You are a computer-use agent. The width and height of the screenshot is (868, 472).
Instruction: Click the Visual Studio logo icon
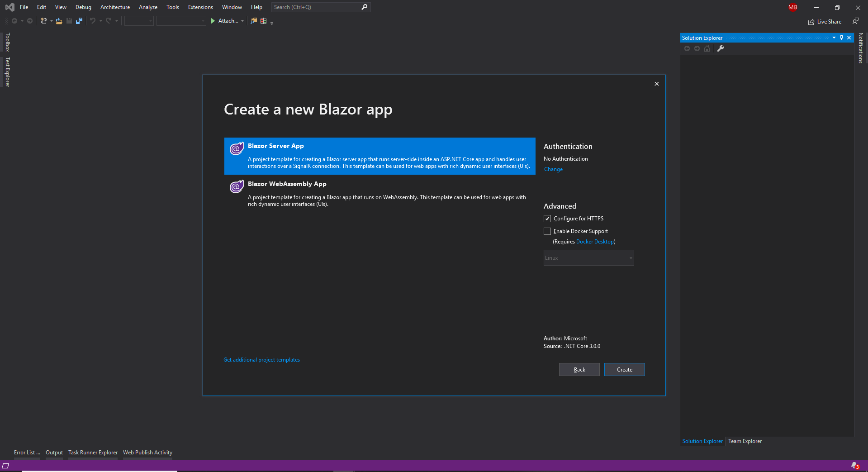(9, 7)
